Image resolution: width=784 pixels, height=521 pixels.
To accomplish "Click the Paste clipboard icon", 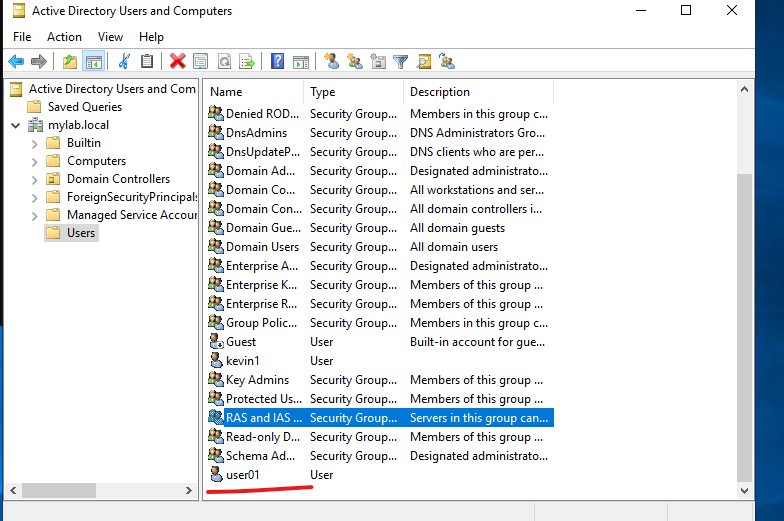I will pos(146,62).
